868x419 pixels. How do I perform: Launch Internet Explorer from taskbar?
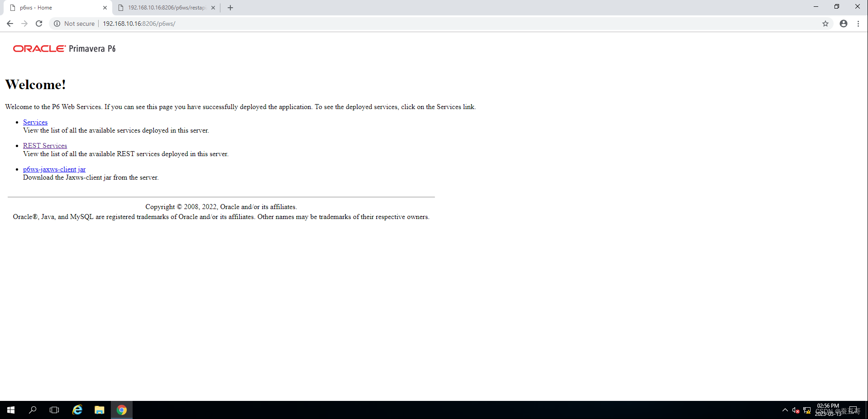click(x=77, y=410)
